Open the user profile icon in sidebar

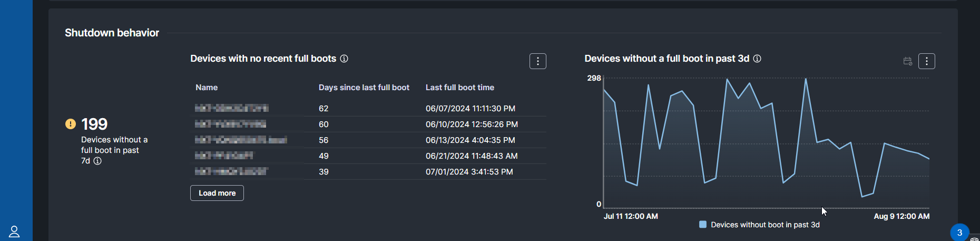[14, 232]
